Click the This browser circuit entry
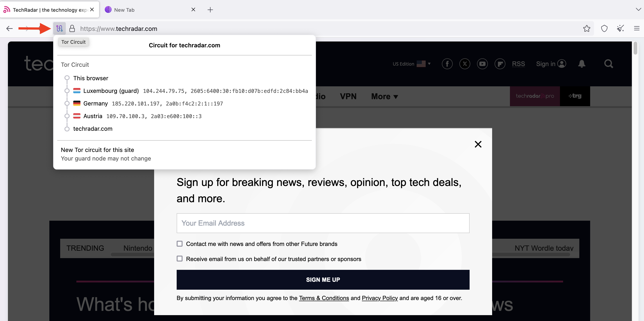 91,78
